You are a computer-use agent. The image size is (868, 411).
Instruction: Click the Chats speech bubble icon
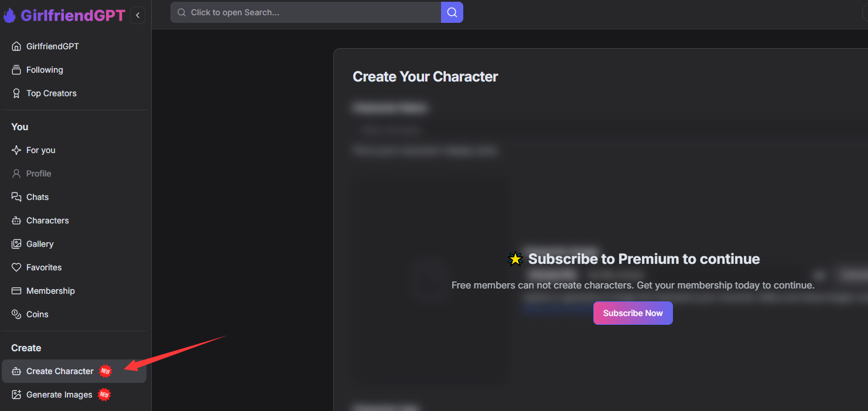16,197
